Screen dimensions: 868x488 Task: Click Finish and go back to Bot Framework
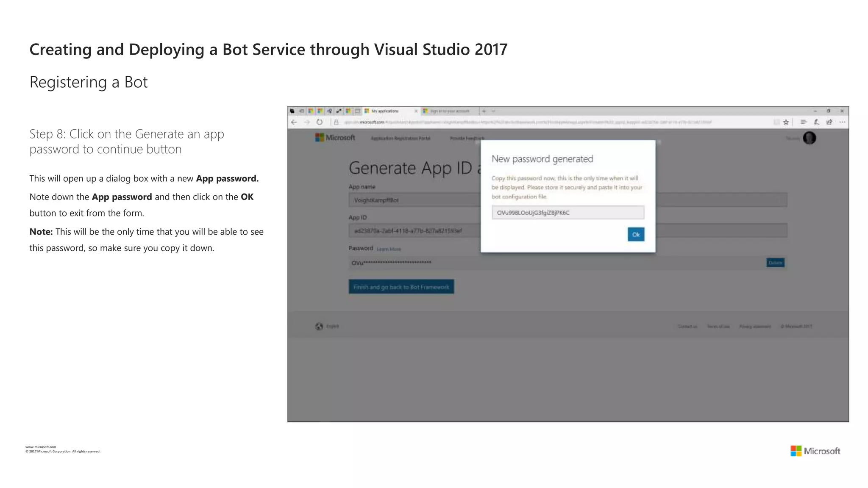click(401, 287)
